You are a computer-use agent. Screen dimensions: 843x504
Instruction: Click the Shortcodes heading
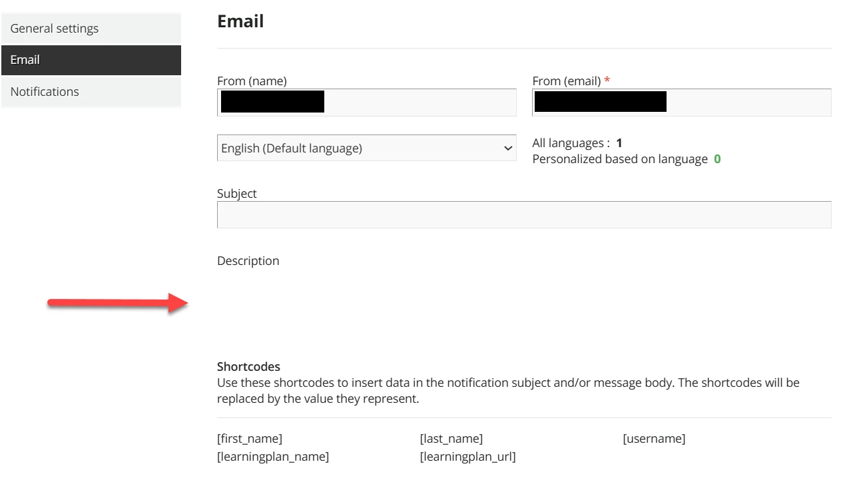point(248,367)
